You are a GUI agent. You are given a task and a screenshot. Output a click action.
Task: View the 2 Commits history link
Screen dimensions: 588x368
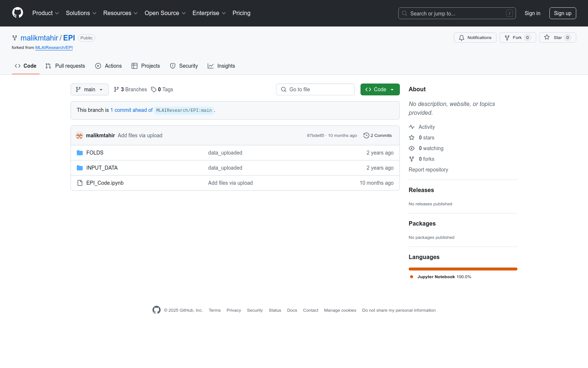tap(377, 135)
